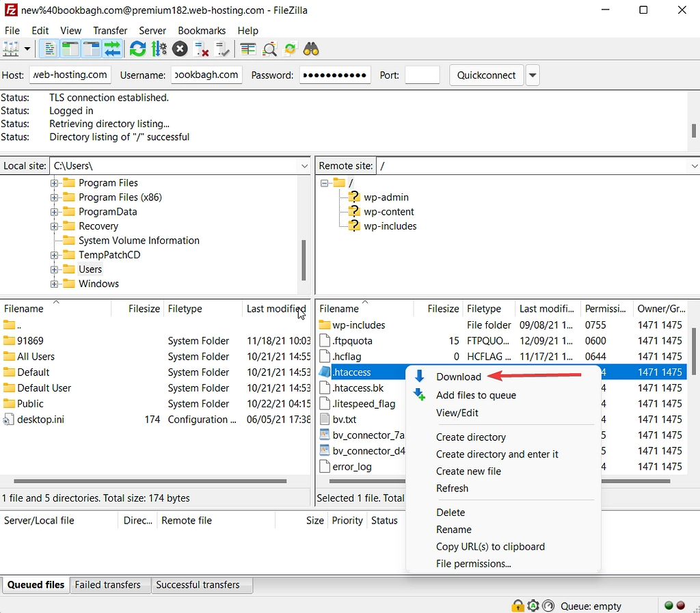Choose Create new file option

tap(468, 472)
